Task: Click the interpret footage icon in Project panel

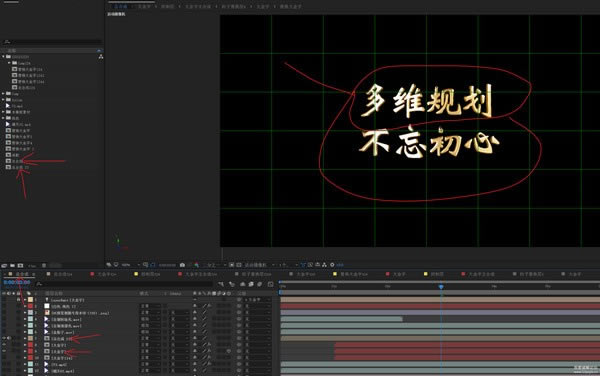Action: coord(4,265)
